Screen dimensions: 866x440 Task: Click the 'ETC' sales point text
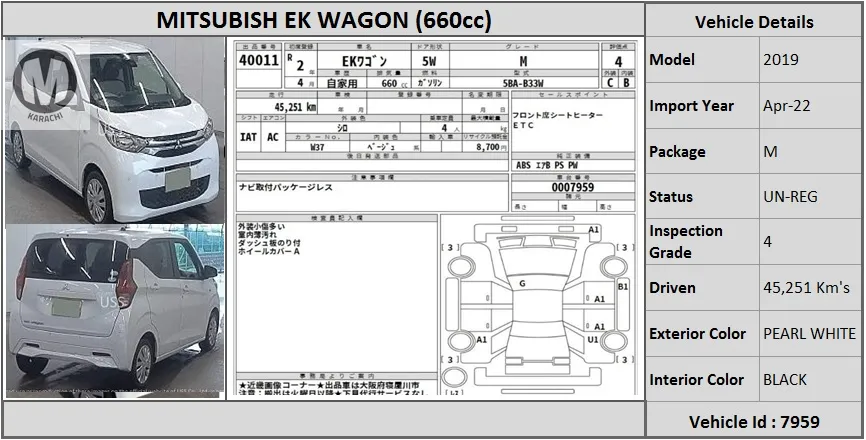click(x=524, y=125)
